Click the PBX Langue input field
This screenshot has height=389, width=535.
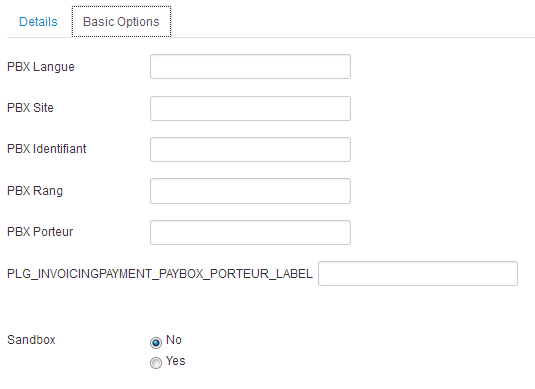coord(250,67)
